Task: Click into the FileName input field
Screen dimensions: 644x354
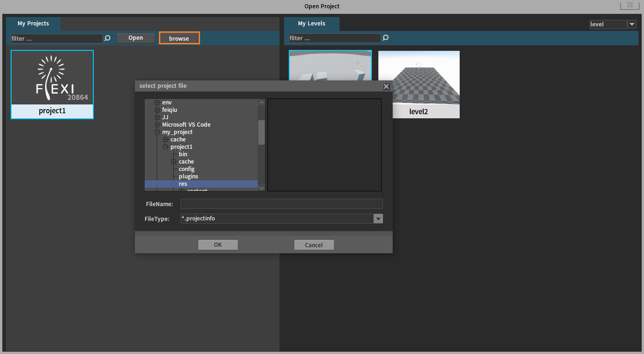Action: point(281,204)
